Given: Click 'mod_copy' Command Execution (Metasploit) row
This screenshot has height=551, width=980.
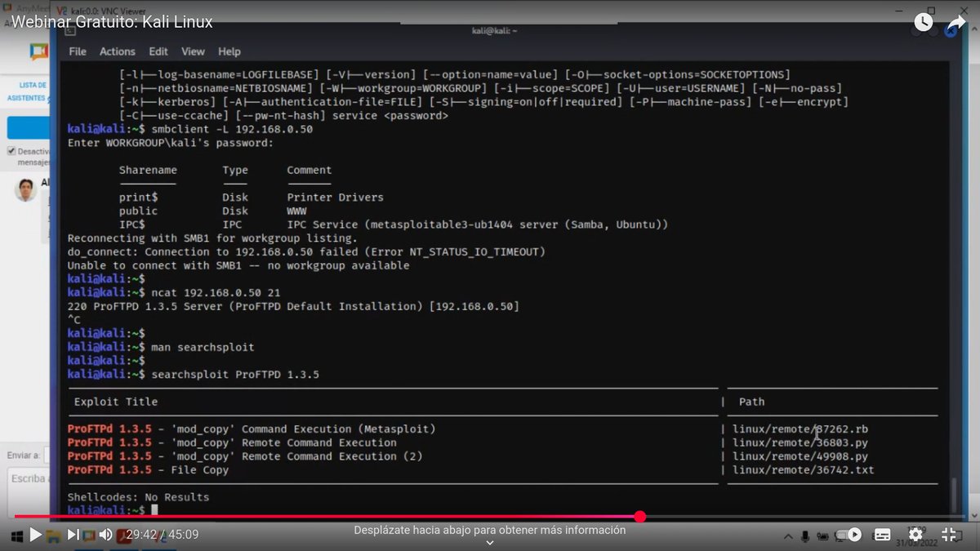Looking at the screenshot, I should coord(252,429).
